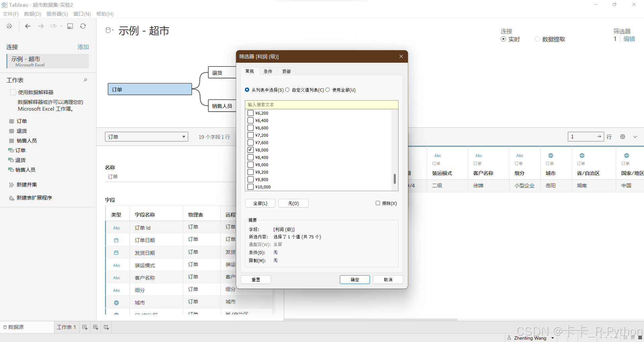
Task: Refresh the data source icon
Action: click(83, 26)
